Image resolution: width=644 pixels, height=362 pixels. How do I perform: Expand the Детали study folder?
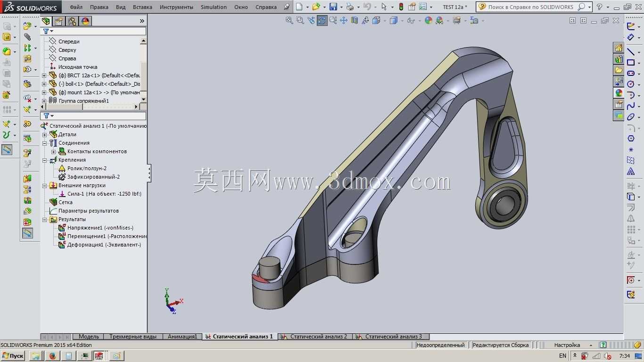point(45,134)
